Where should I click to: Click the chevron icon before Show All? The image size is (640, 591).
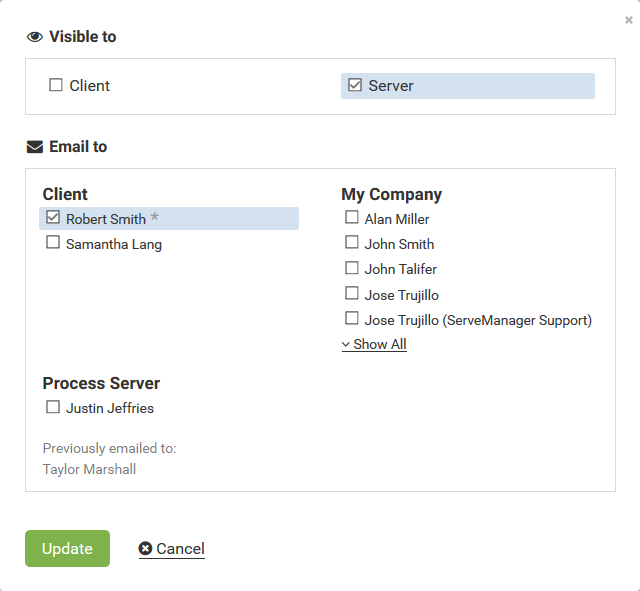pyautogui.click(x=346, y=345)
